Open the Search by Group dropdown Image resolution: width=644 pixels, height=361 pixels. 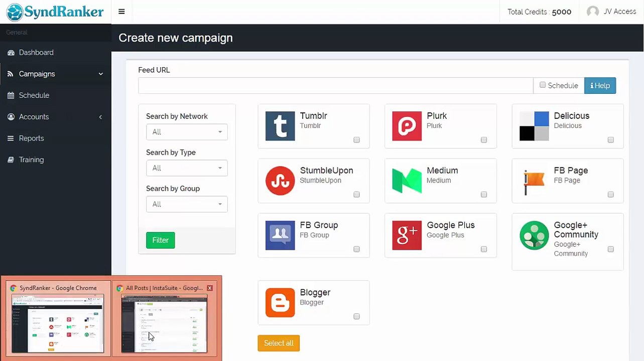click(x=187, y=204)
